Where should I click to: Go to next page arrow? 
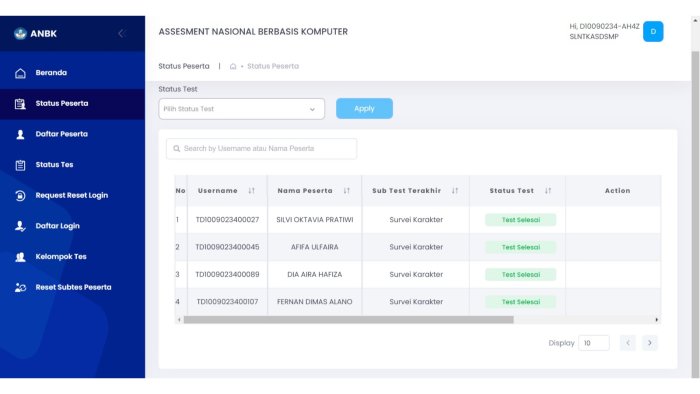[650, 343]
